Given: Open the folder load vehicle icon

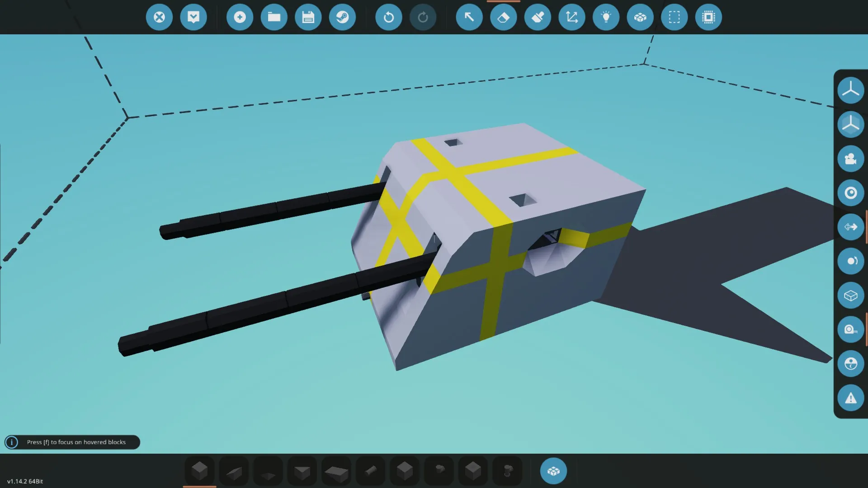Looking at the screenshot, I should pyautogui.click(x=274, y=17).
